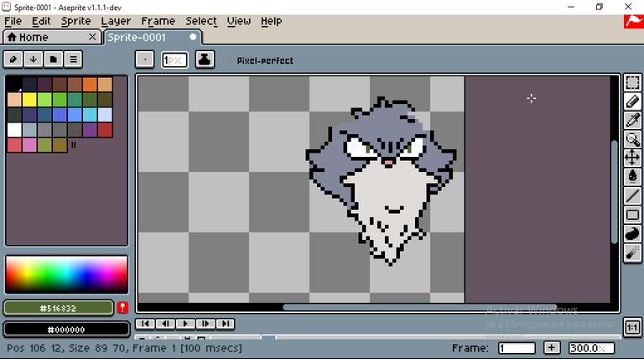Viewport: 644px width, 359px height.
Task: Pick the peach palette swatch
Action: click(x=14, y=100)
